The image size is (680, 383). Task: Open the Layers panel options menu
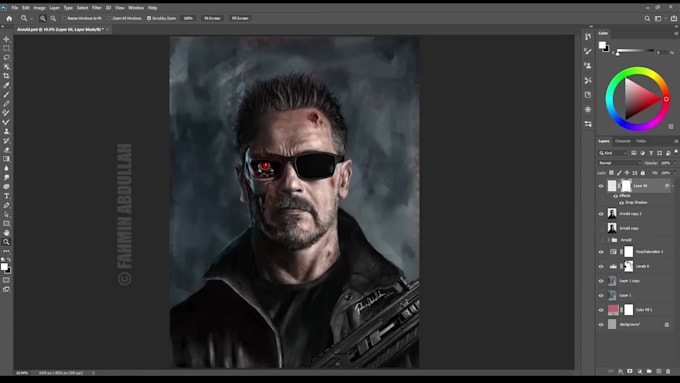[x=676, y=141]
